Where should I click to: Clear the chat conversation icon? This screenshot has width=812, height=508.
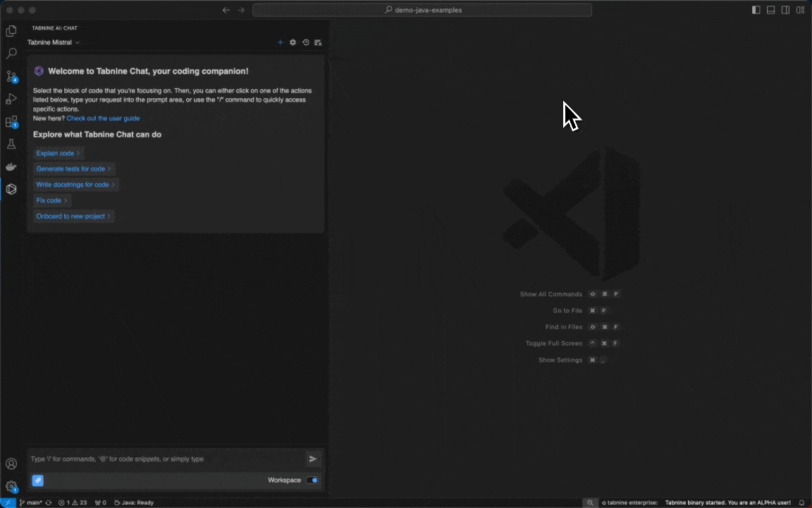[318, 42]
